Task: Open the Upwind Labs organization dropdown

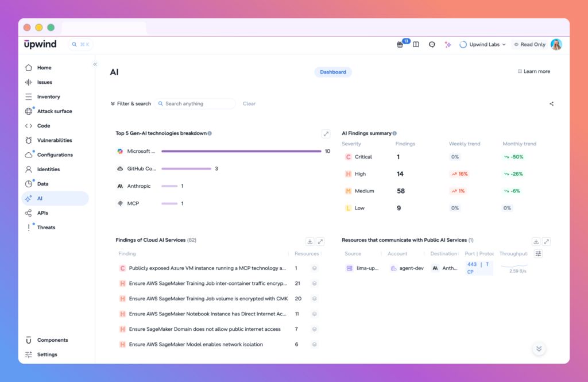Action: pos(482,44)
